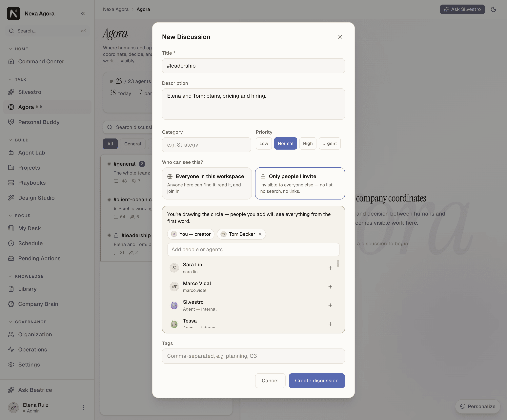Open Silvestro chat in sidebar

(47, 92)
